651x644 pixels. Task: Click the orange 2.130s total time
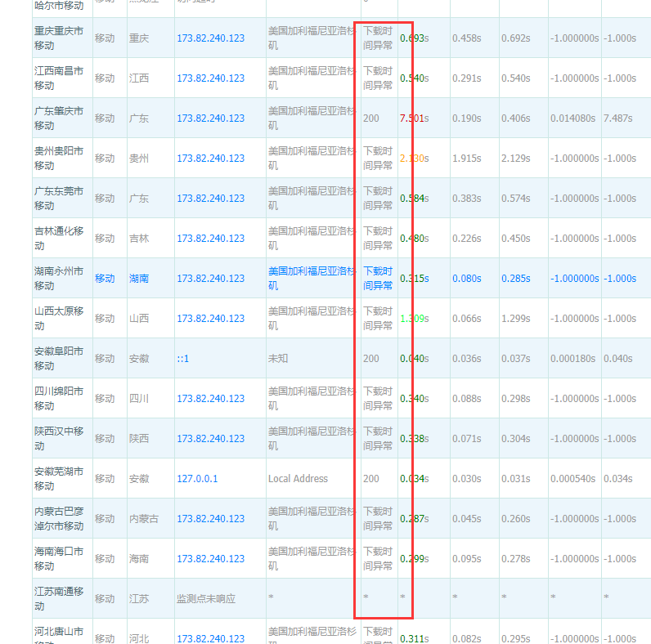415,159
